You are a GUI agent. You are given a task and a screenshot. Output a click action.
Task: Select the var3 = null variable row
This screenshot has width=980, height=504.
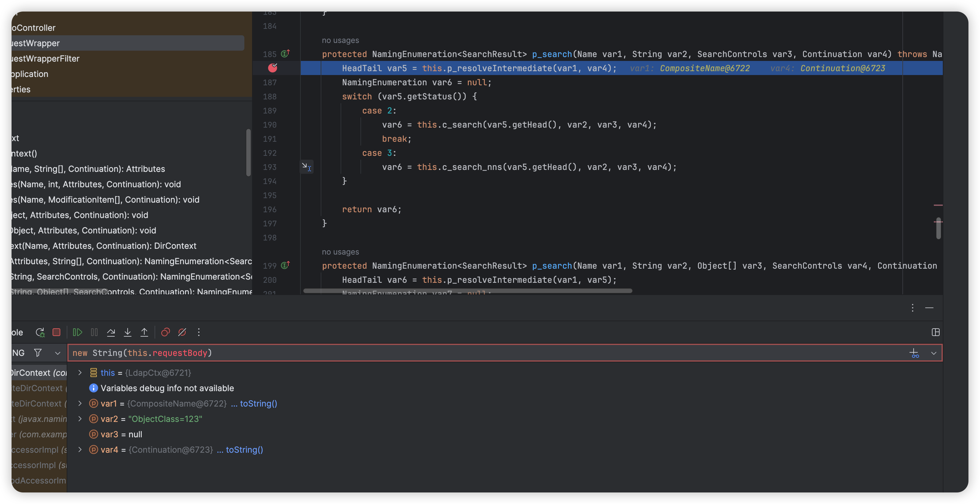tap(505, 434)
